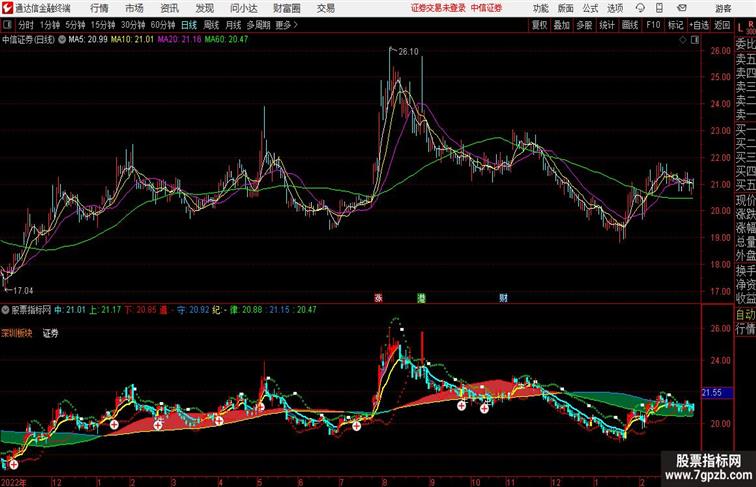Click the 涨 marker on the timeline
The image size is (756, 487).
tap(378, 298)
